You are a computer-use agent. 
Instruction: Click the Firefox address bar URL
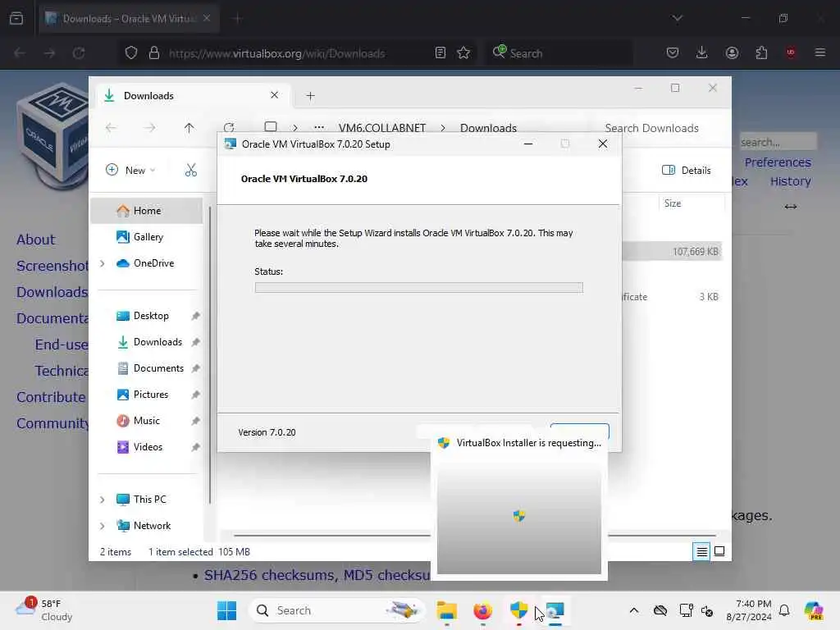click(276, 53)
